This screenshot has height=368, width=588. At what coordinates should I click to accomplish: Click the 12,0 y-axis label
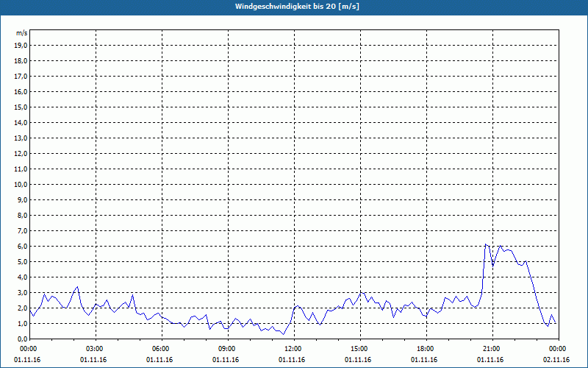click(21, 154)
